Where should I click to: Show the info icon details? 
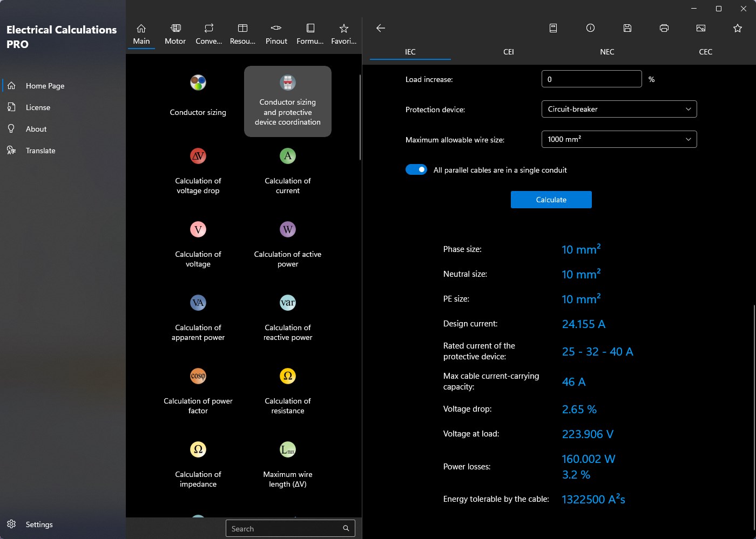pyautogui.click(x=590, y=28)
